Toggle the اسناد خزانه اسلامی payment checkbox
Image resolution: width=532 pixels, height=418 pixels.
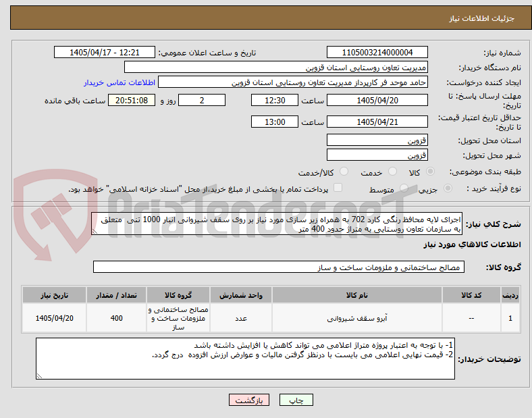338,188
